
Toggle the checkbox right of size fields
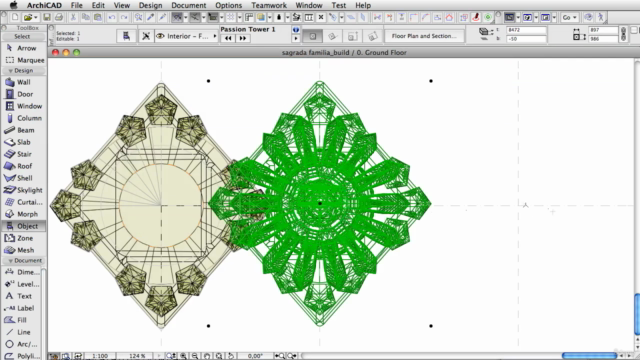coord(634,30)
